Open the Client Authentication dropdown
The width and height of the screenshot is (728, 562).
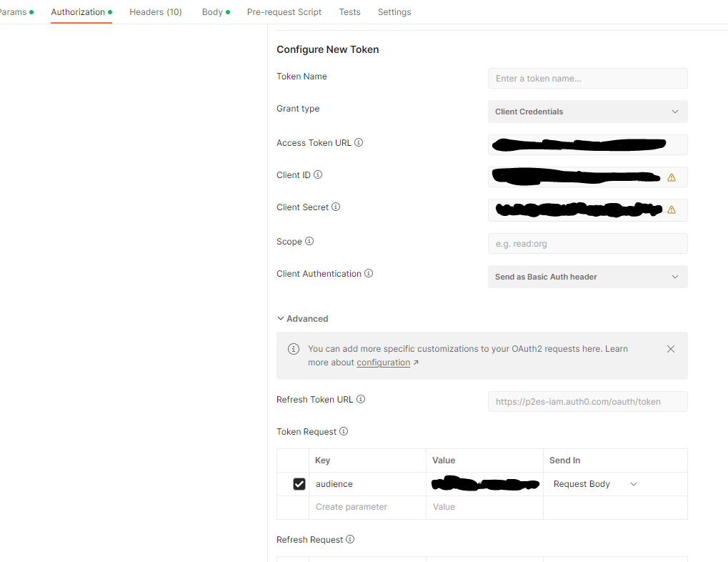pyautogui.click(x=588, y=277)
